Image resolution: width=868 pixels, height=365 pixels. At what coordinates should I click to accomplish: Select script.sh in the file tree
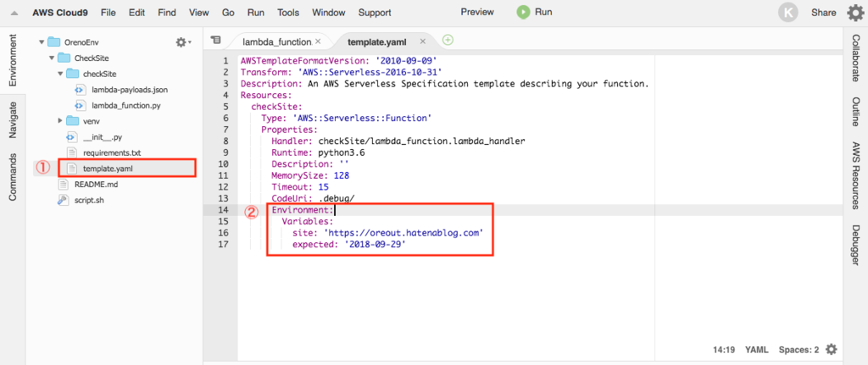click(x=89, y=200)
